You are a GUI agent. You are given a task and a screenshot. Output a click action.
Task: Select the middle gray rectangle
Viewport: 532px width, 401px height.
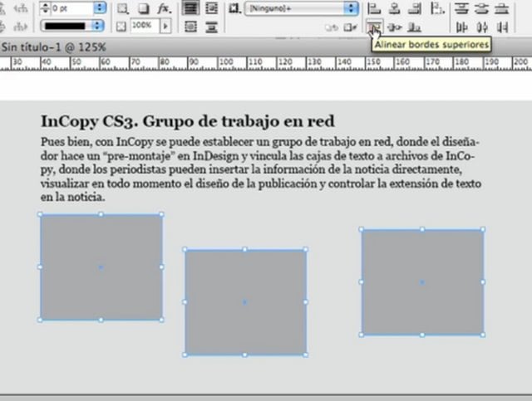pos(245,302)
